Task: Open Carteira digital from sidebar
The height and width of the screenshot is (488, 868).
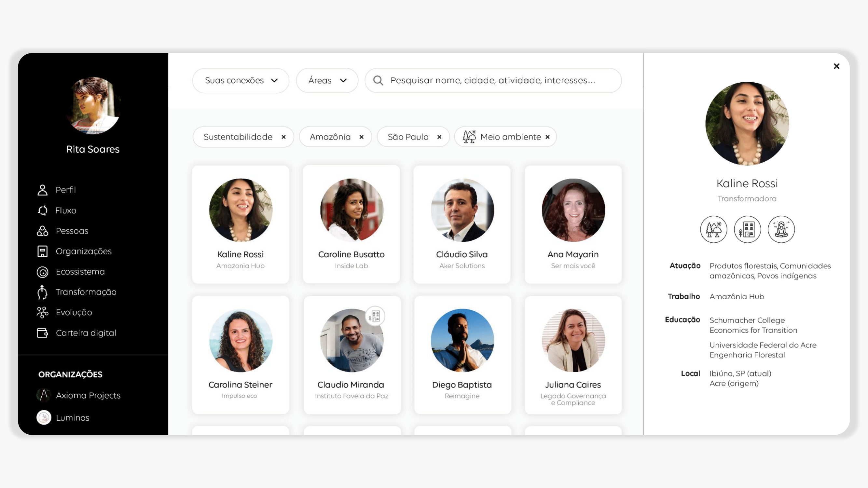Action: tap(86, 333)
